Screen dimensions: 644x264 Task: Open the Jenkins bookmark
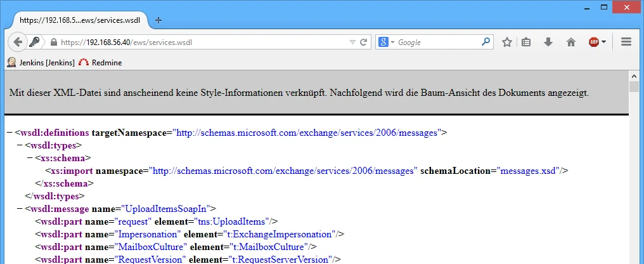click(41, 62)
